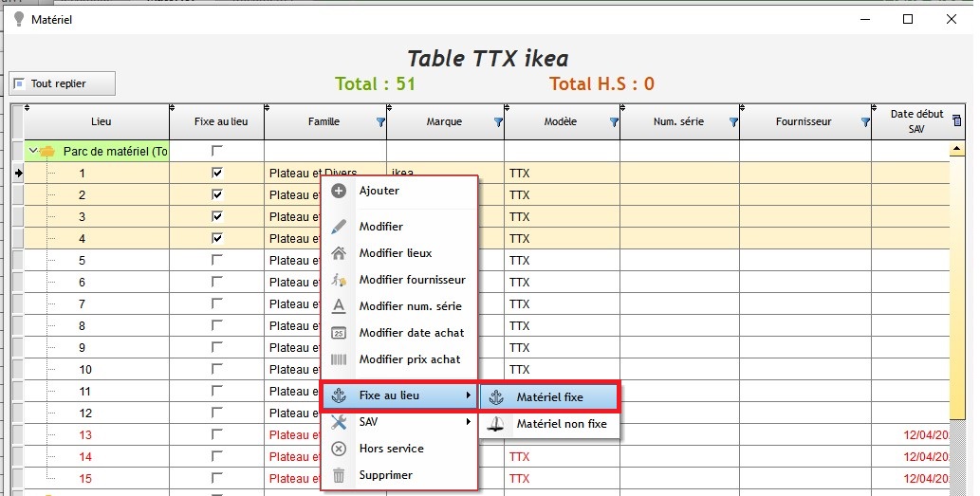Uncheck Fixe au lieu for row 4

pyautogui.click(x=217, y=239)
